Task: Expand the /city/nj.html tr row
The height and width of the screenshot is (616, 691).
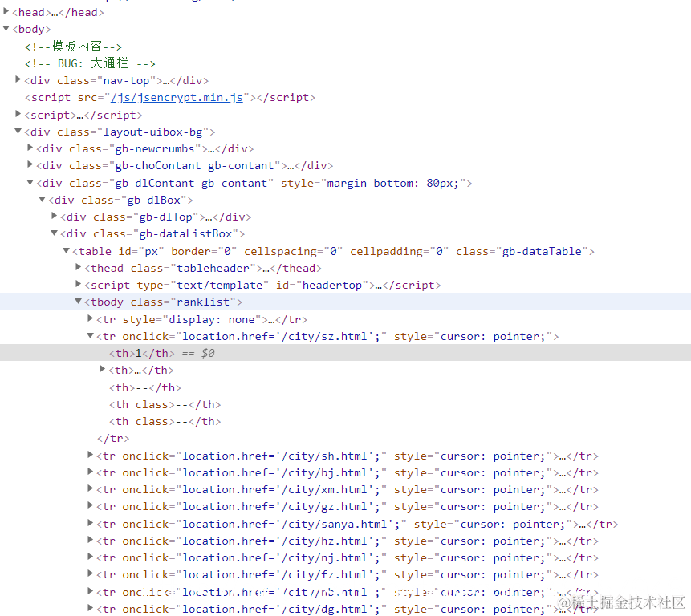Action: (91, 557)
